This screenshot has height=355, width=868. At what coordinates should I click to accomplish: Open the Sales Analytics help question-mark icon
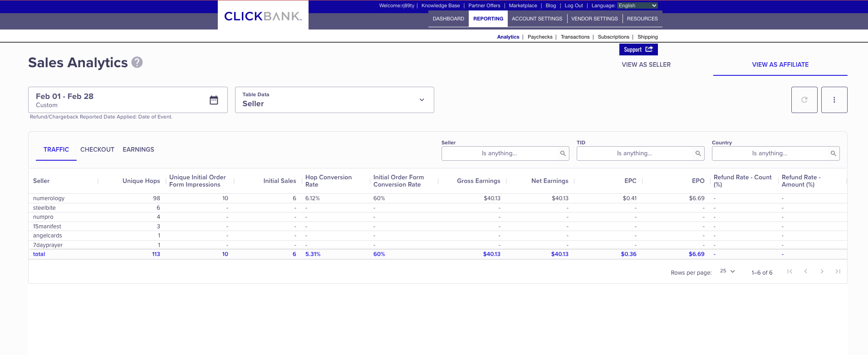tap(137, 62)
